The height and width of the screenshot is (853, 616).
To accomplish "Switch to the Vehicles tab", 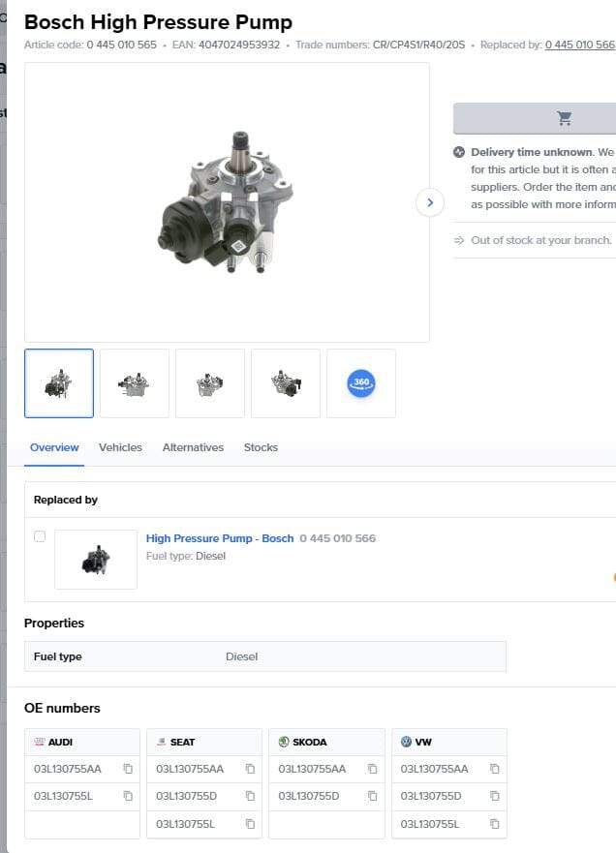I will coord(120,447).
